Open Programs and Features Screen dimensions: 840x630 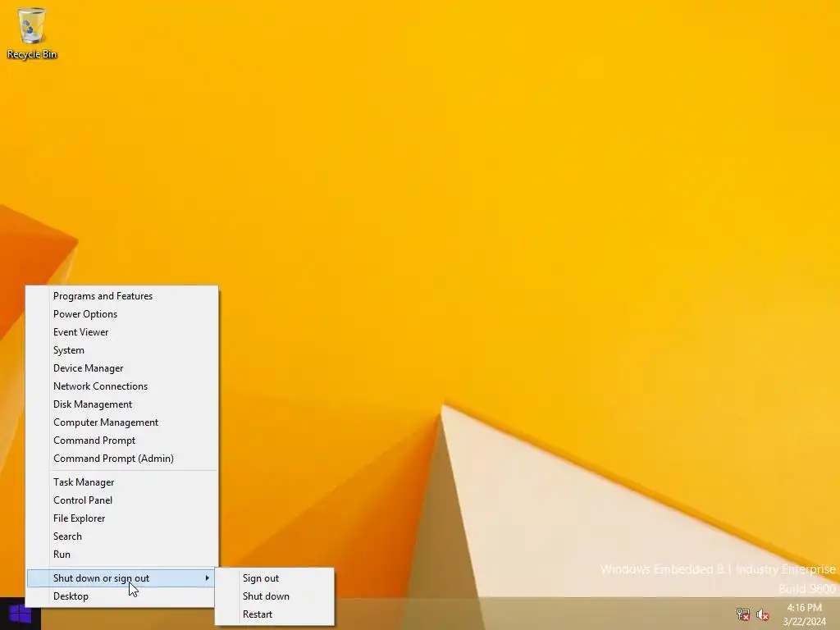pyautogui.click(x=122, y=295)
